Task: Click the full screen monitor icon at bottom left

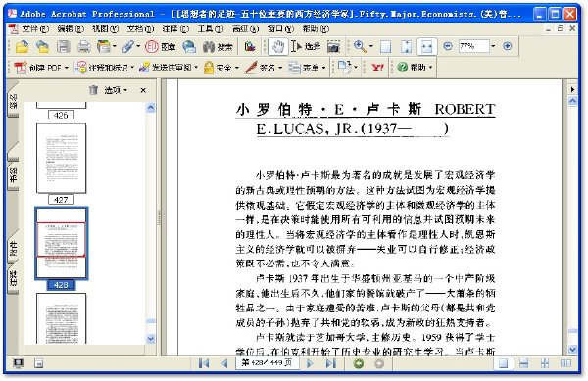Action: (18, 363)
